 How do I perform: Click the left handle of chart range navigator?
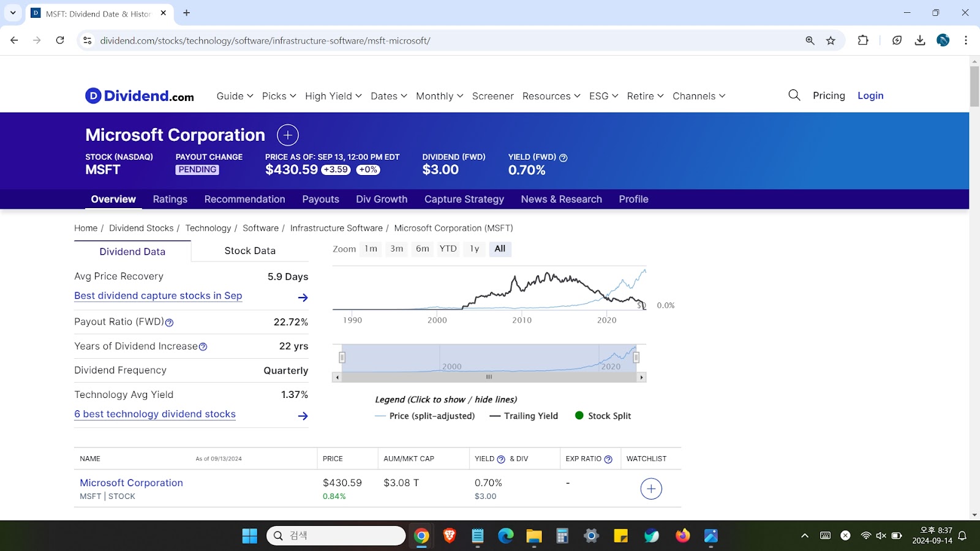point(342,358)
